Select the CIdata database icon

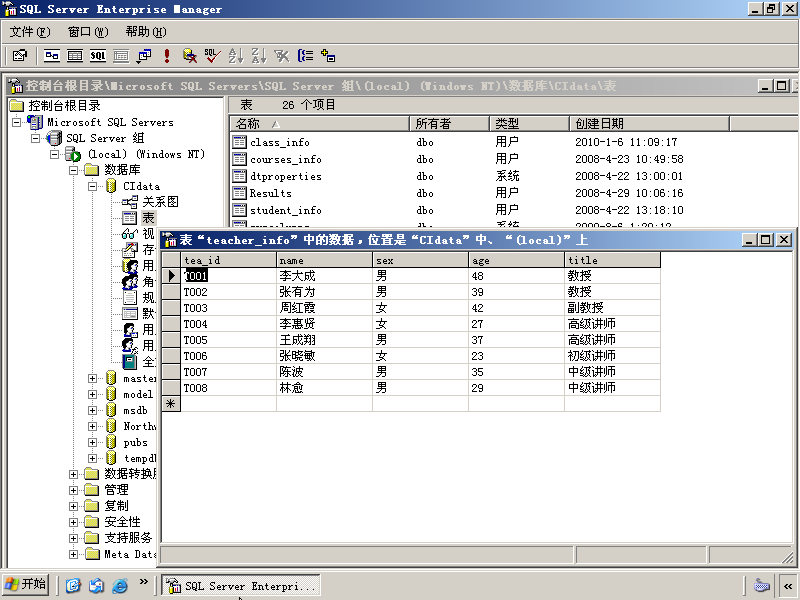[111, 186]
